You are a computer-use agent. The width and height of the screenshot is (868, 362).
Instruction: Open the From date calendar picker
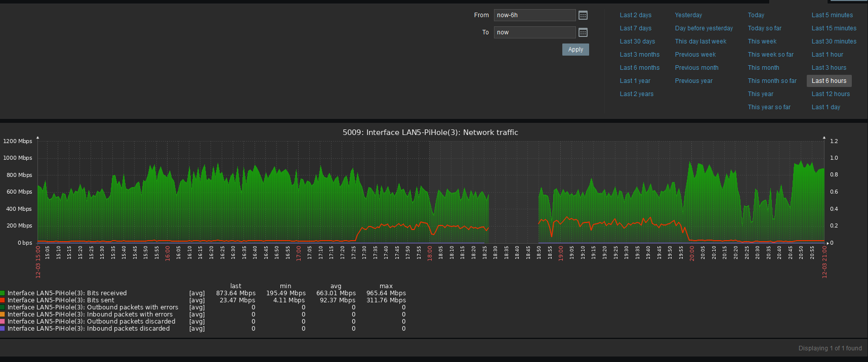[583, 15]
